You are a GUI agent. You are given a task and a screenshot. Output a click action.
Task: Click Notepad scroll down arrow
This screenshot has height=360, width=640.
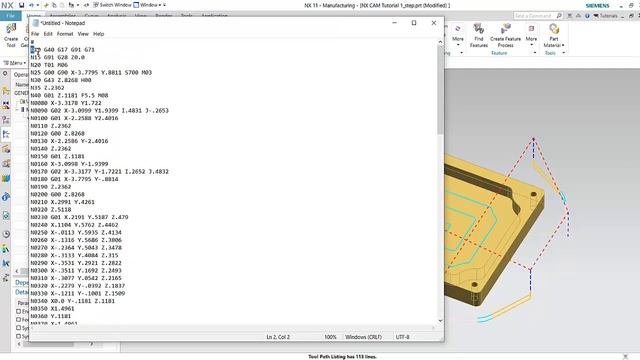[440, 321]
